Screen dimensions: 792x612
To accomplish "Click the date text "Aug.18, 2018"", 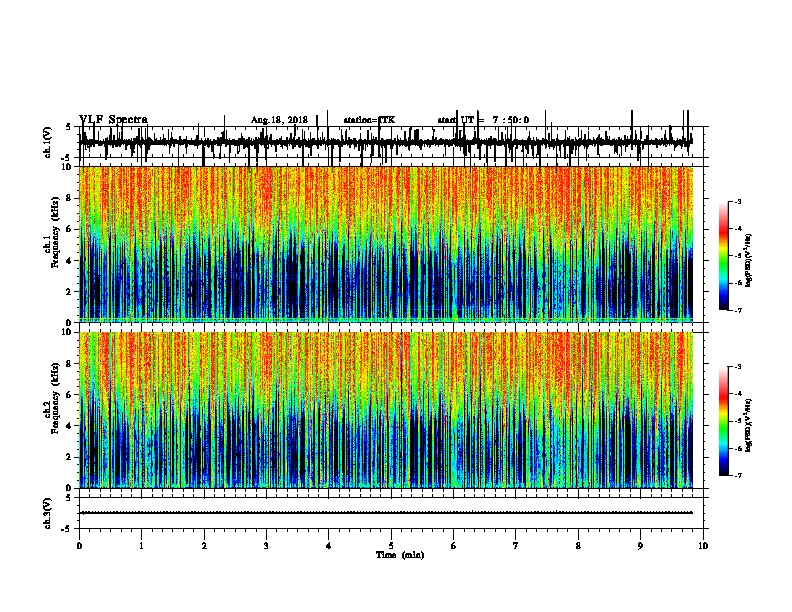I will (x=279, y=120).
